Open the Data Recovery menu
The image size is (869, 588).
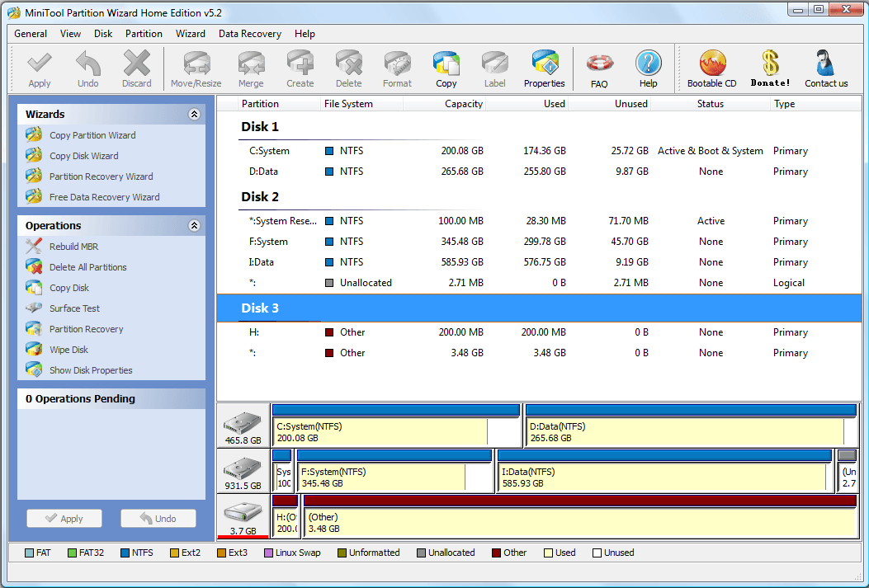pyautogui.click(x=250, y=34)
